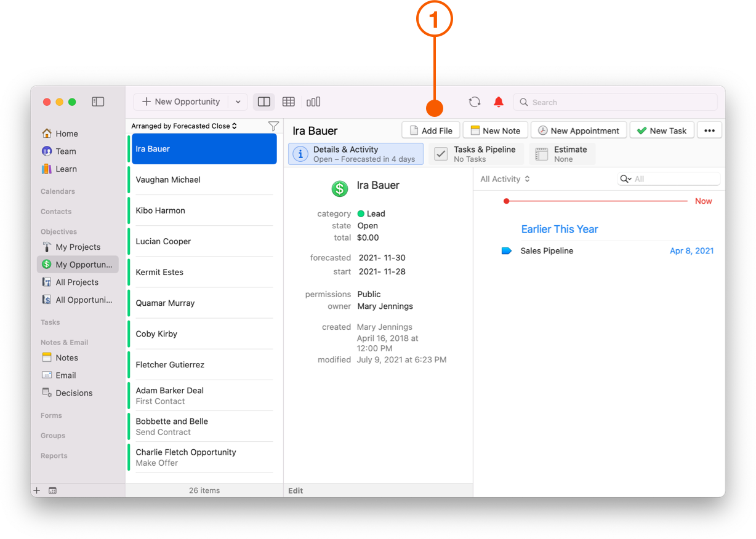756x539 pixels.
Task: Open the list filter funnel icon
Action: click(x=273, y=126)
